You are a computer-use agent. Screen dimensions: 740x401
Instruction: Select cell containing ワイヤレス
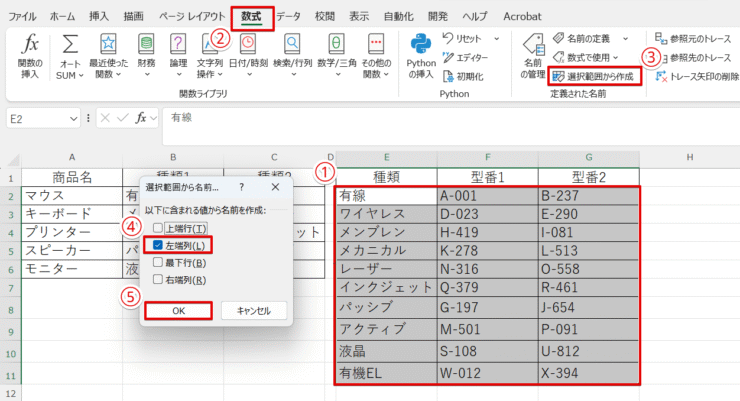(387, 214)
